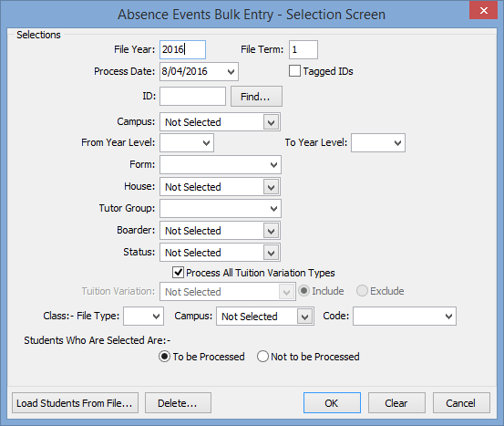Click the Clear button
504x426 pixels.
pos(396,403)
